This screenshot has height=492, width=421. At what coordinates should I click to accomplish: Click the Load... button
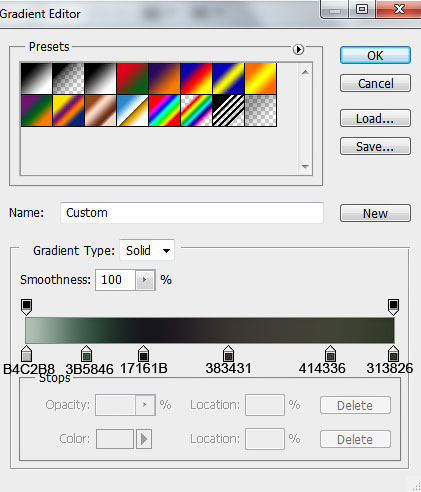pyautogui.click(x=375, y=118)
